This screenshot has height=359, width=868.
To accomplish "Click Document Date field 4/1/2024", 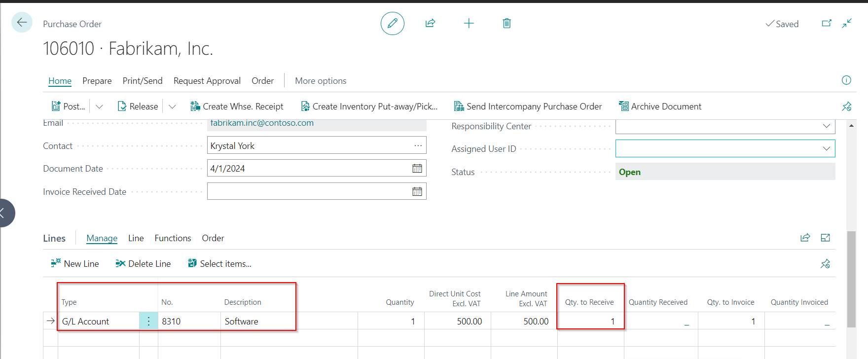I will (317, 168).
